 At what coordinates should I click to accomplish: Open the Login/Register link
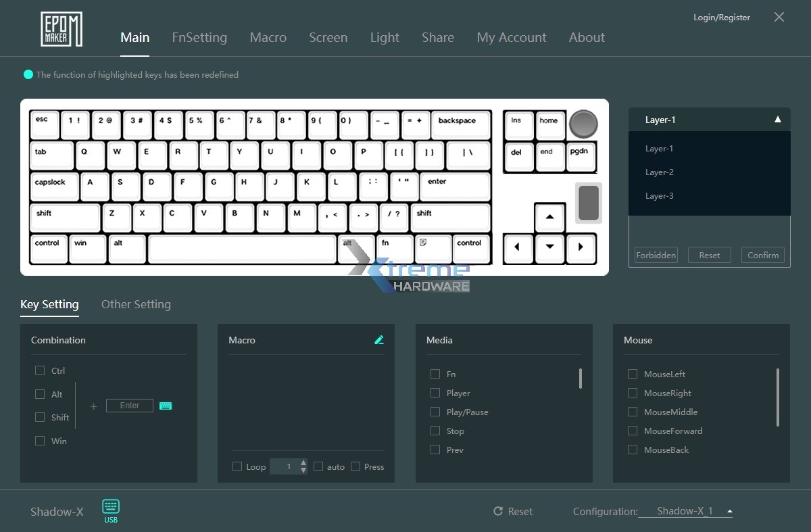(721, 18)
